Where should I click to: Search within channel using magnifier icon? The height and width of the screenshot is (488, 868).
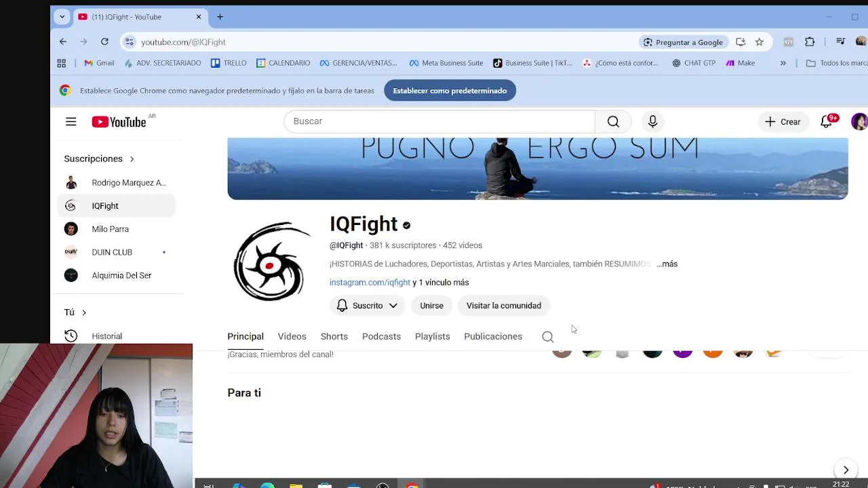548,337
